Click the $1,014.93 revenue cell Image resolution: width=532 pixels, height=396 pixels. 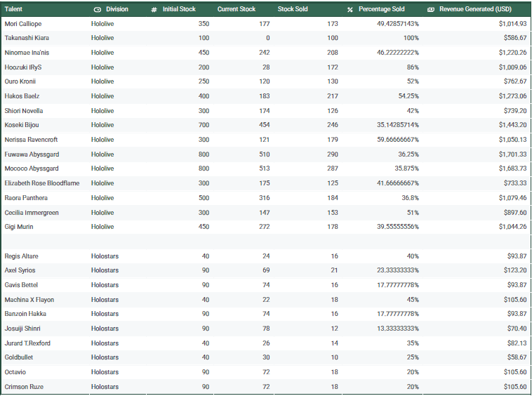point(512,24)
